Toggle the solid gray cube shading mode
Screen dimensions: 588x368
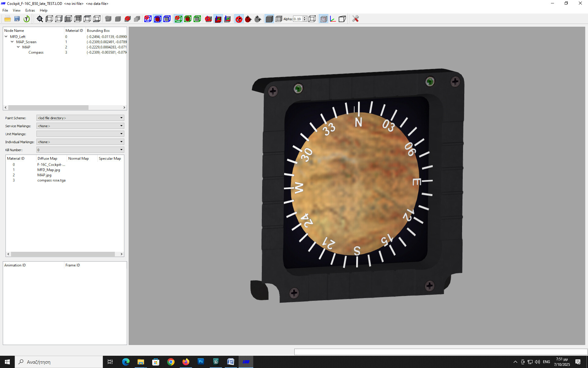(269, 19)
